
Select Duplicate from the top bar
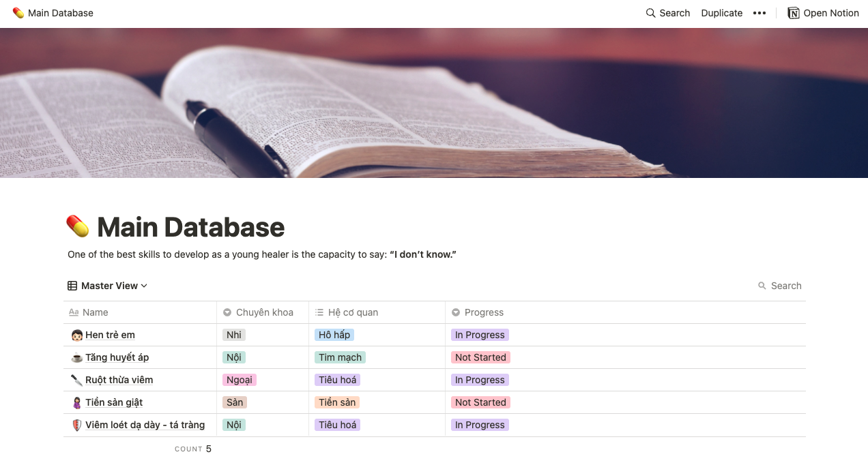point(721,12)
